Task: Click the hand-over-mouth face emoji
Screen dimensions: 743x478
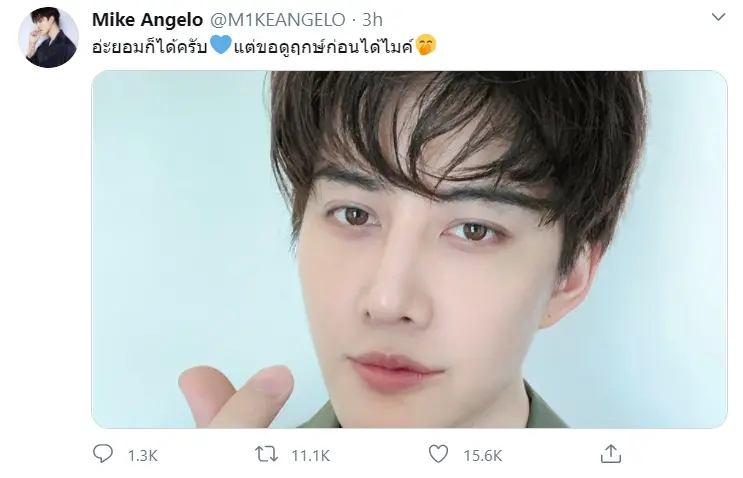Action: click(426, 45)
